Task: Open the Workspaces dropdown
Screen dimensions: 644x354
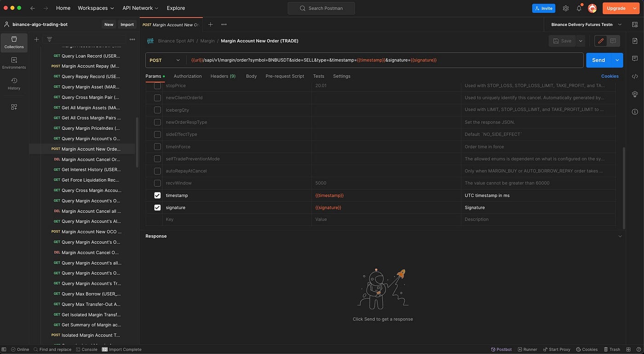Action: pyautogui.click(x=96, y=8)
